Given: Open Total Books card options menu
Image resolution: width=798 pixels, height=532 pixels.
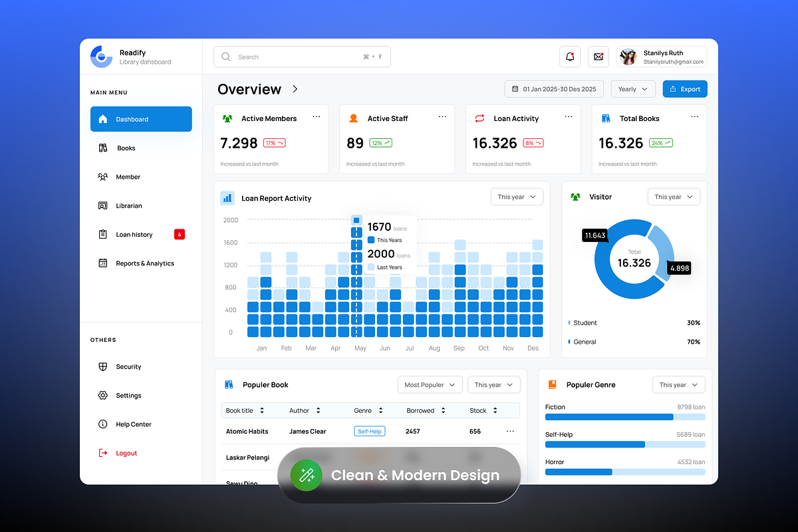Looking at the screenshot, I should pos(695,116).
